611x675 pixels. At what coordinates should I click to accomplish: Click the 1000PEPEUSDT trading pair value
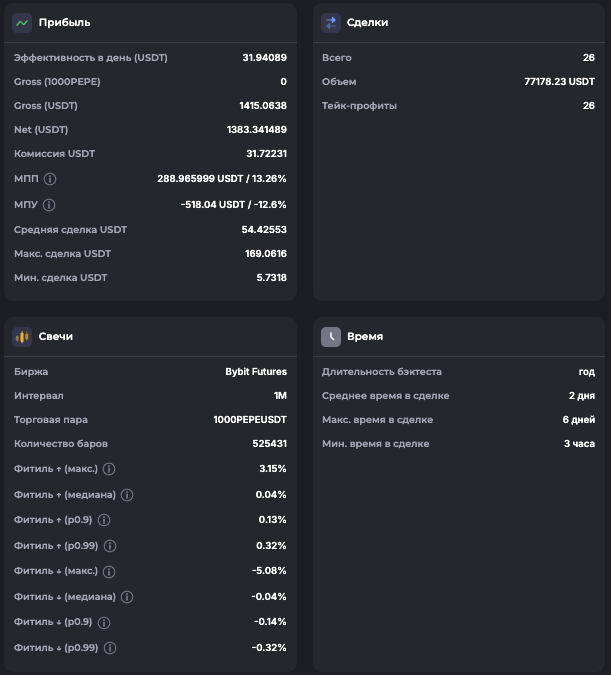point(250,420)
